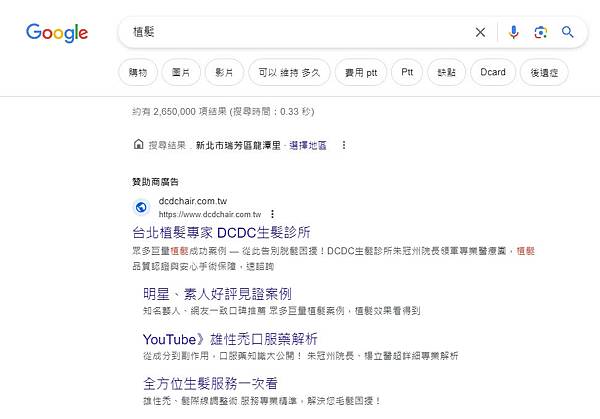The height and width of the screenshot is (419, 600).
Task: Click the 新北市瑞芳區龍潭里 location text
Action: [x=238, y=145]
